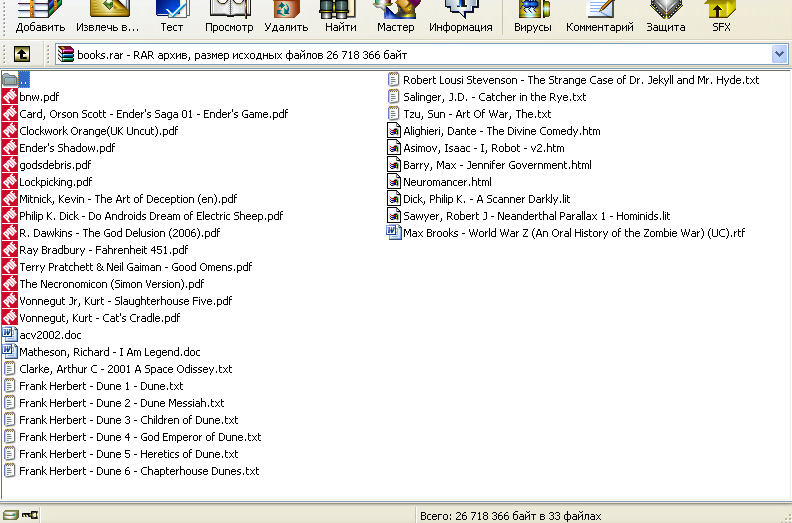The image size is (792, 523).
Task: Select Slaughterhouse Five.pdf
Action: pos(125,301)
